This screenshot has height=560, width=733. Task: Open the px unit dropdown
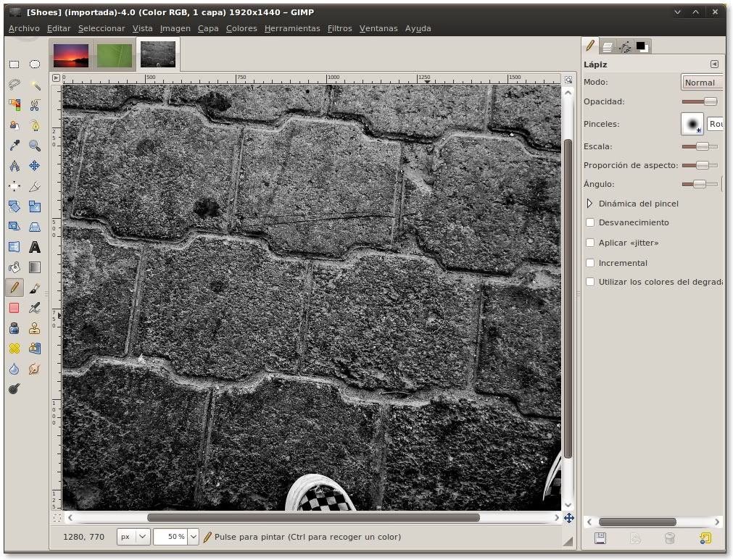pos(133,537)
